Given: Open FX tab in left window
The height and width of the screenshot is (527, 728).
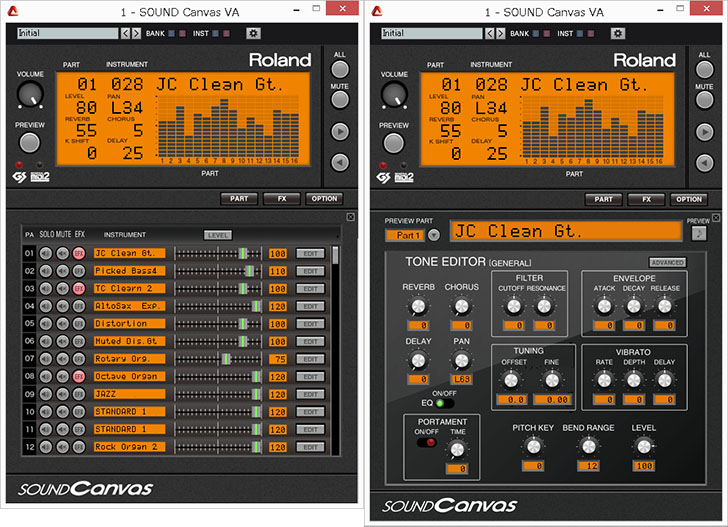Looking at the screenshot, I should pos(282,199).
